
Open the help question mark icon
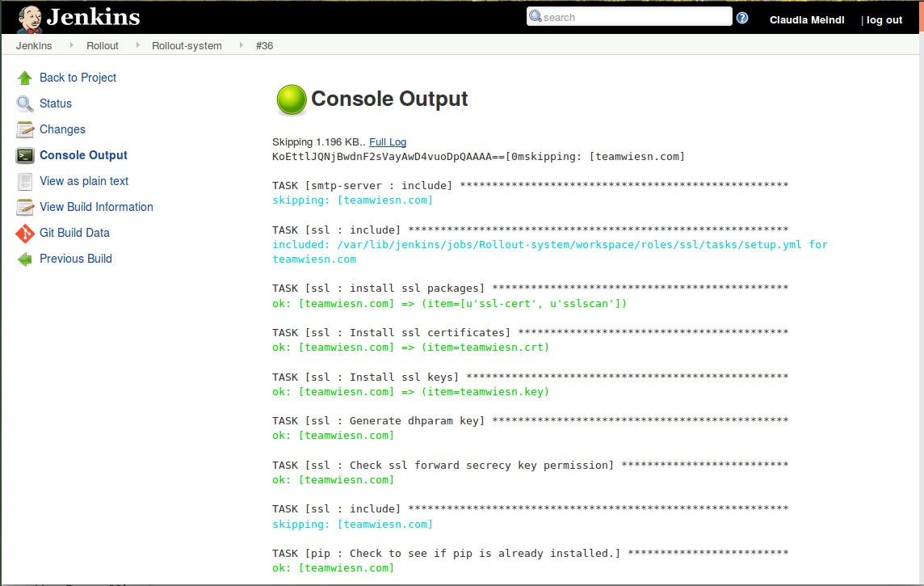[x=741, y=18]
